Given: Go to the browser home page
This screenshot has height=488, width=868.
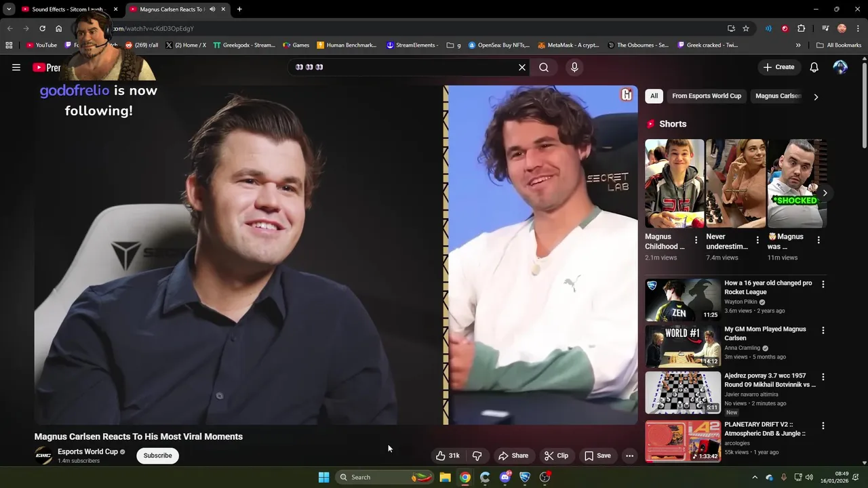Looking at the screenshot, I should click(58, 28).
